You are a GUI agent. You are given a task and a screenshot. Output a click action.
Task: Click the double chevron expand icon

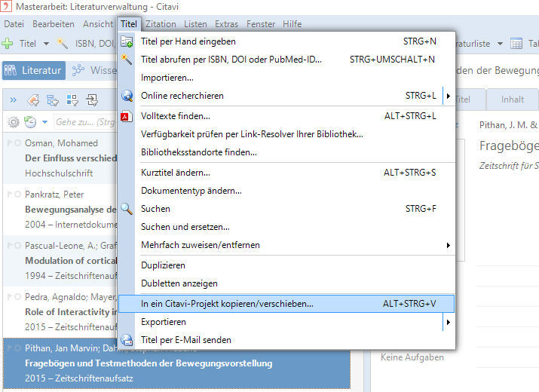click(14, 100)
